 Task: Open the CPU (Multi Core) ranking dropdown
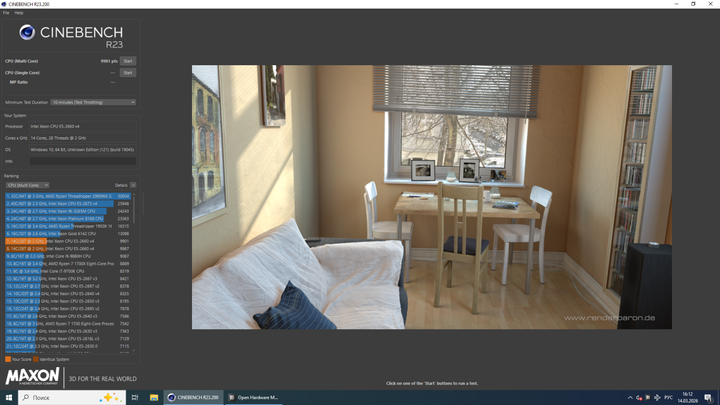pyautogui.click(x=28, y=185)
